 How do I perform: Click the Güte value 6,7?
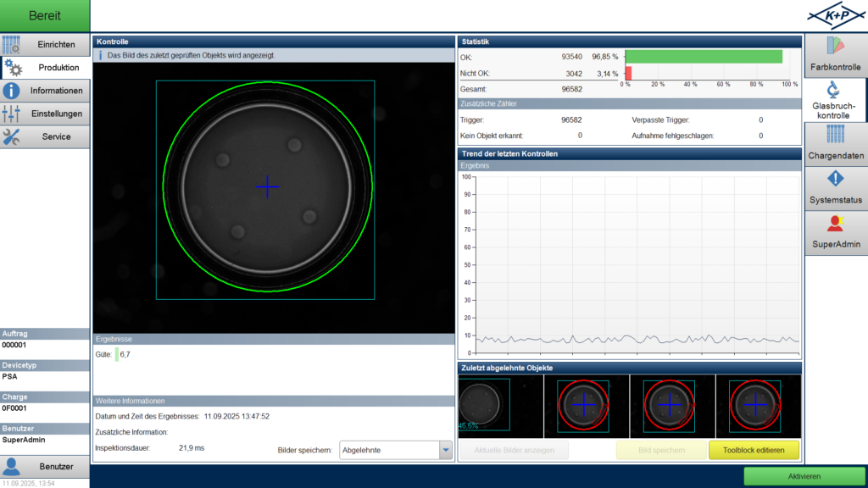(125, 355)
